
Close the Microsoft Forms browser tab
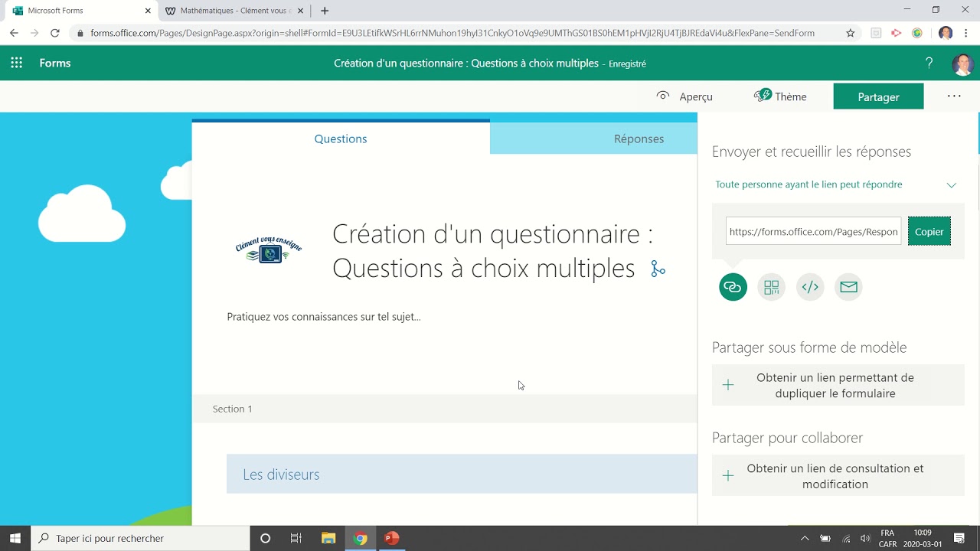tap(148, 11)
